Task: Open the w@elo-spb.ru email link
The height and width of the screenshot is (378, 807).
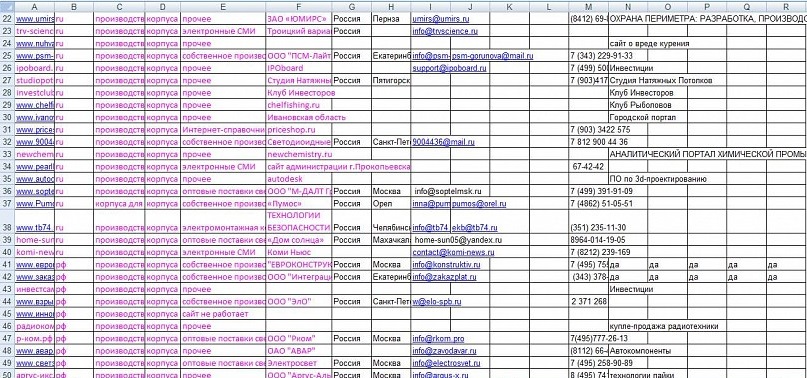Action: tap(436, 301)
